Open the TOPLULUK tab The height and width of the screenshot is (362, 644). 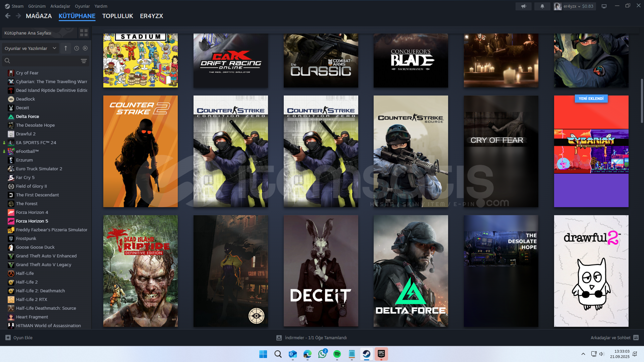118,16
